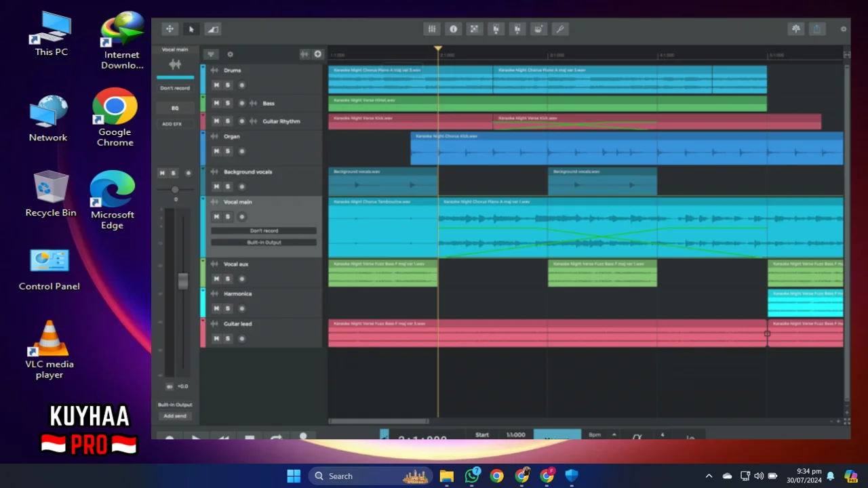Viewport: 868px width, 488px height.
Task: Select the fade/volume envelope tool
Action: (x=213, y=29)
